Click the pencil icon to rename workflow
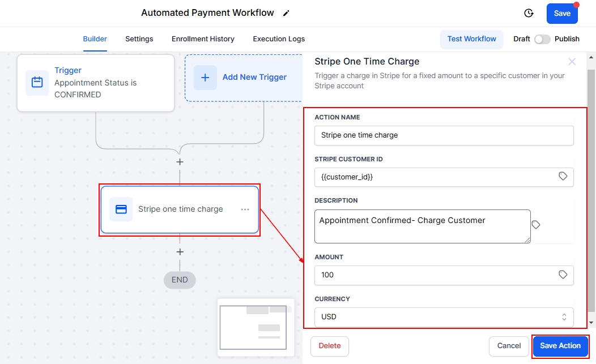Screen dimensions: 596x364 coord(286,13)
